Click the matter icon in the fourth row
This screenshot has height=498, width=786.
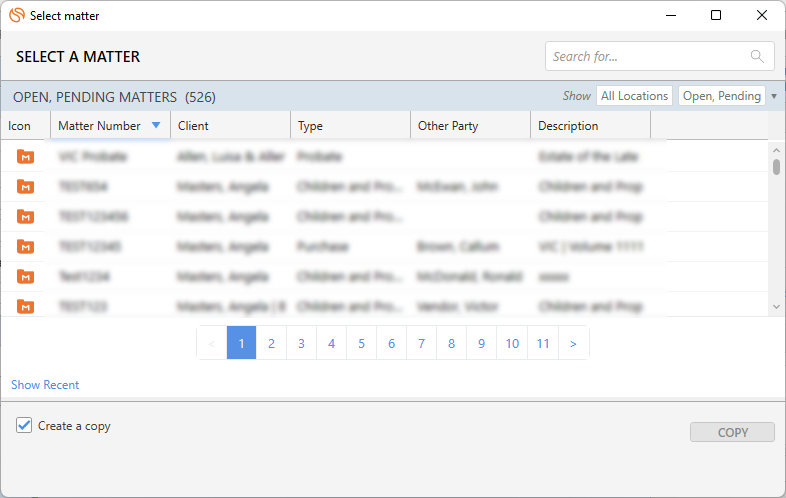(25, 246)
